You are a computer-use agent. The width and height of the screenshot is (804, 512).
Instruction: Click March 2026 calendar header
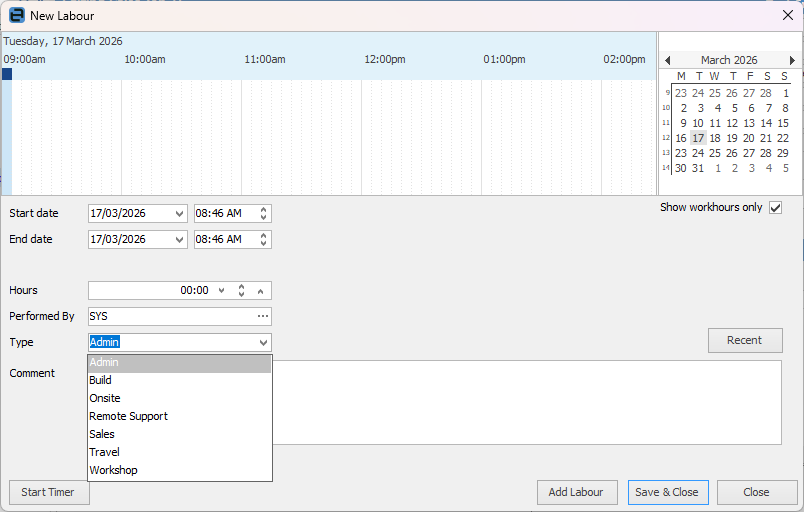point(729,60)
